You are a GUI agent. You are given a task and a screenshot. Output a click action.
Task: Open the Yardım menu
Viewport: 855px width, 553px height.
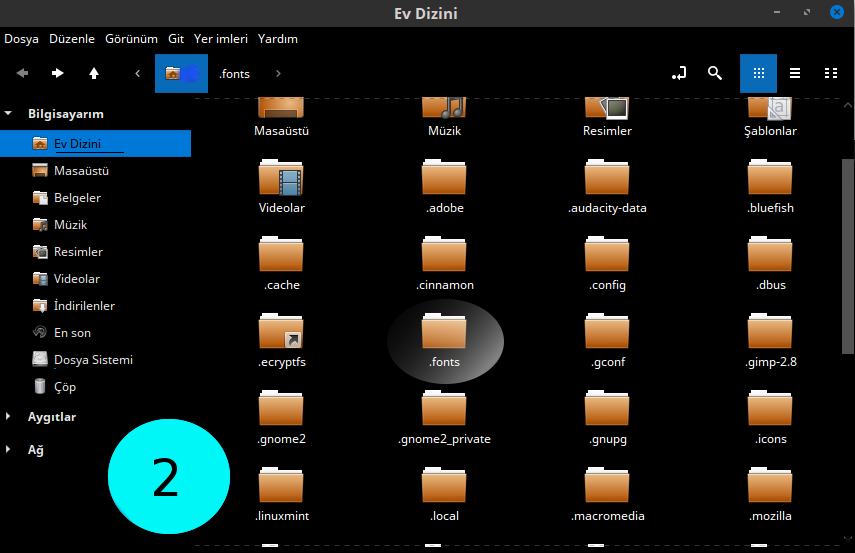(278, 39)
